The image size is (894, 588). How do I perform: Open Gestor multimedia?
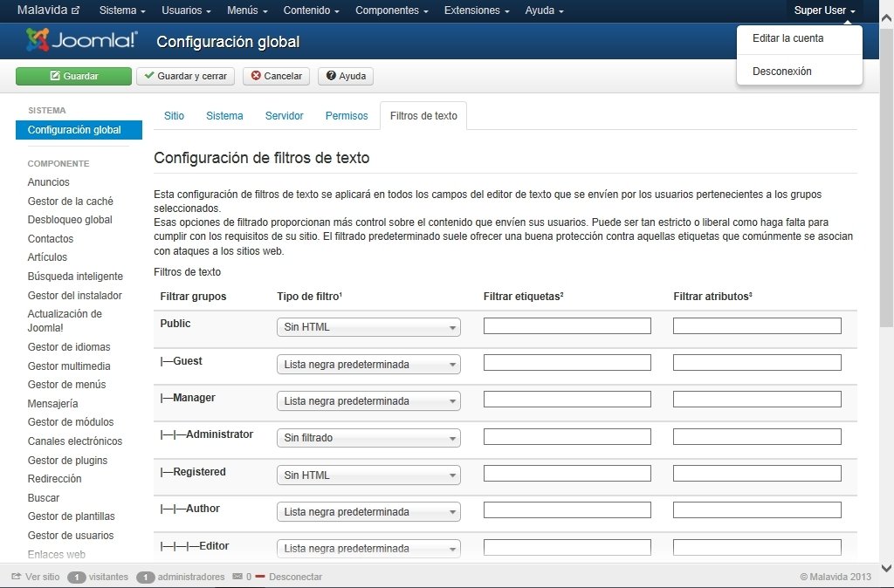[69, 366]
